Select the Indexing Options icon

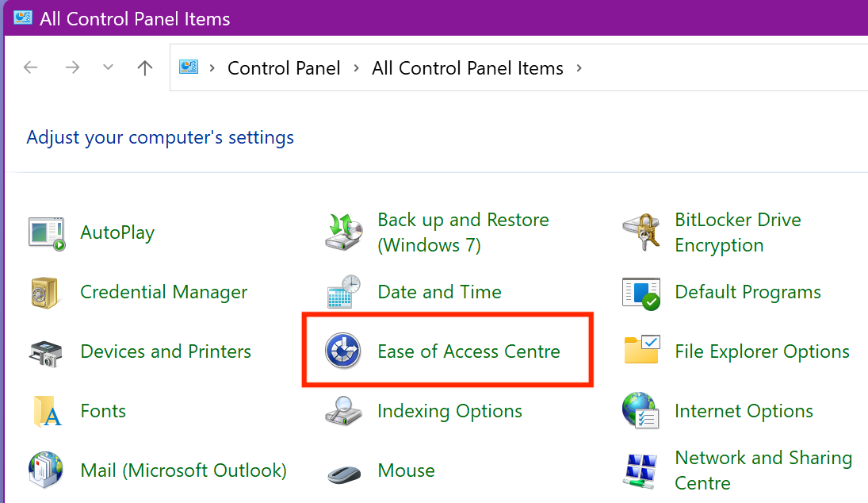449,410
